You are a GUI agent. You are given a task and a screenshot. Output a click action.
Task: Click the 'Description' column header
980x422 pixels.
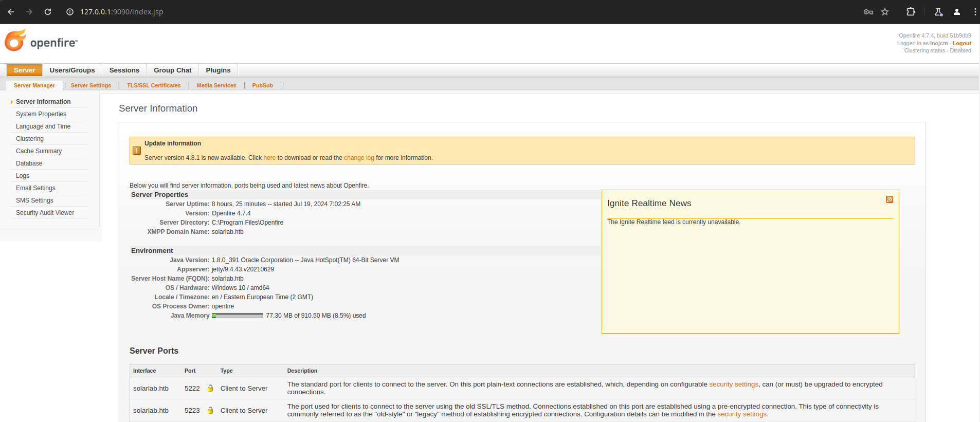point(302,371)
